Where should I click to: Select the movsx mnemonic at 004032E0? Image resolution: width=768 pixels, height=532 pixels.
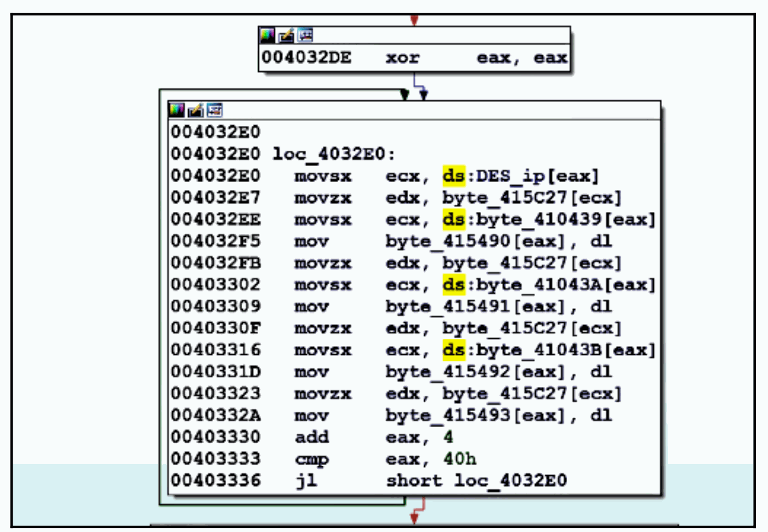(323, 176)
